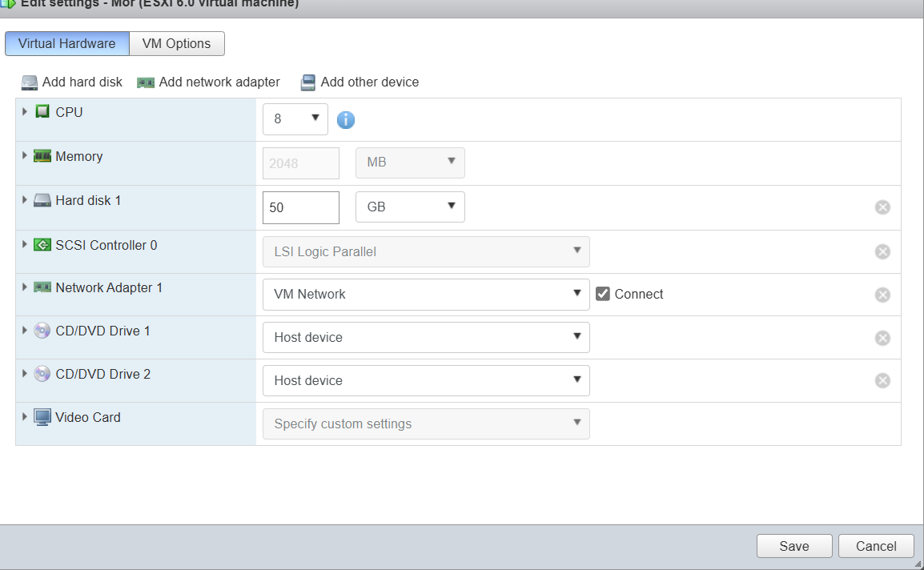
Task: Expand the SCSI Controller 0 row
Action: 24,244
